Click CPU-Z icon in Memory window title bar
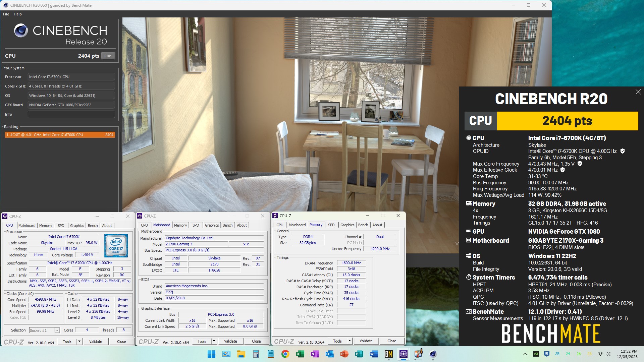The image size is (644, 362). (x=275, y=216)
